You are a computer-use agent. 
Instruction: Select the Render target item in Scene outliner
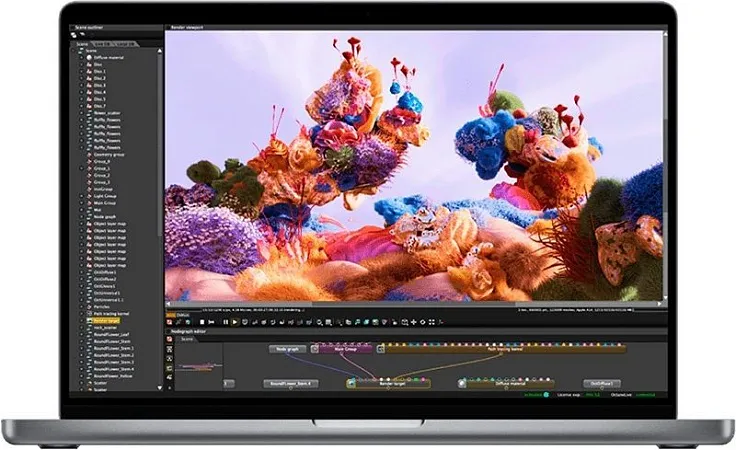pyautogui.click(x=106, y=320)
